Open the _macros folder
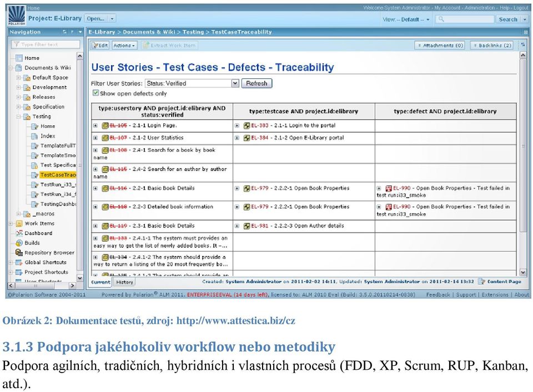533x392 pixels. coord(43,214)
